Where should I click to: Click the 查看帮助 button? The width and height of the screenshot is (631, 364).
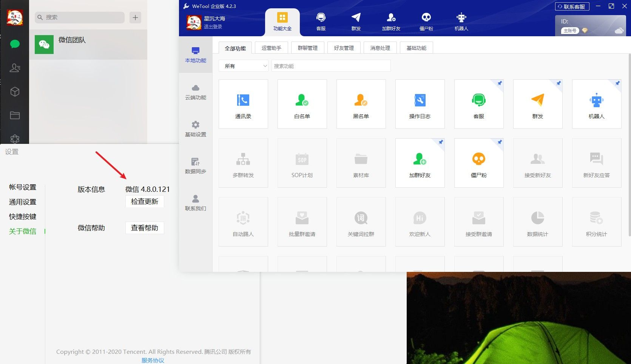click(x=145, y=228)
